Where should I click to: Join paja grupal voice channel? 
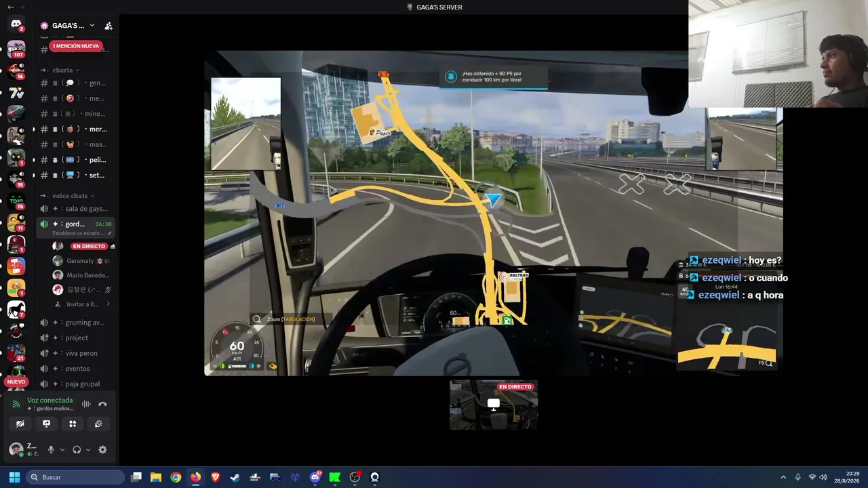click(x=77, y=384)
